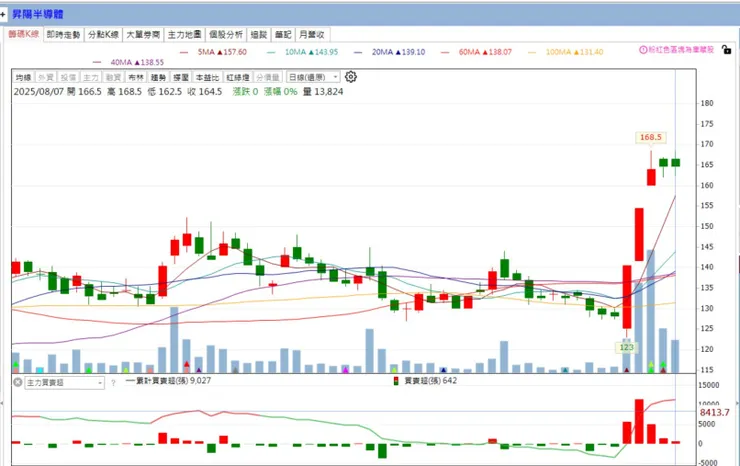Toggle the 布林 Bollinger band overlay
Image resolution: width=740 pixels, height=466 pixels.
136,77
